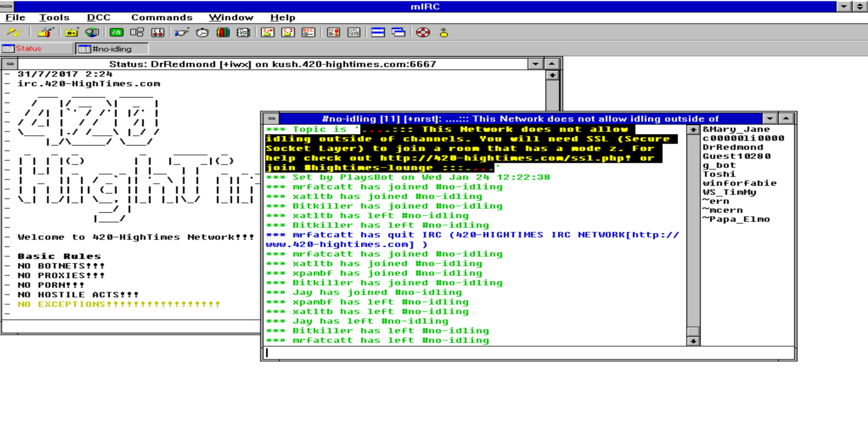Open the Colors crayons icon
The width and height of the screenshot is (868, 434).
[223, 33]
